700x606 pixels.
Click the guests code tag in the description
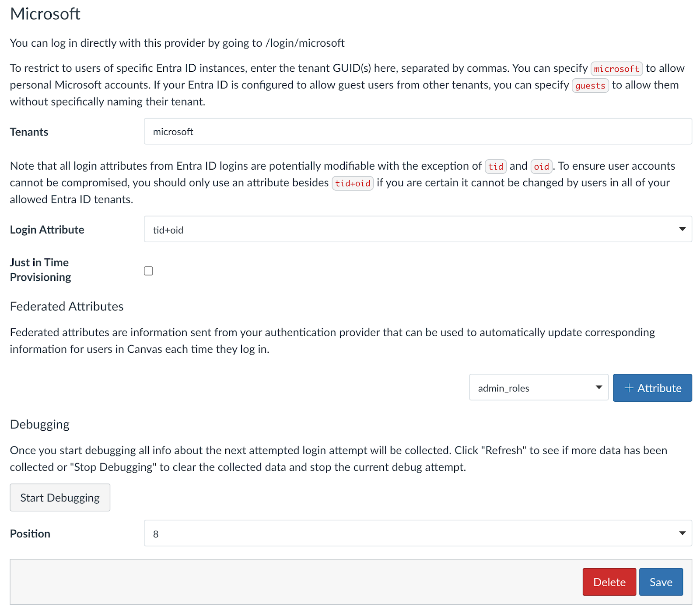click(x=591, y=86)
